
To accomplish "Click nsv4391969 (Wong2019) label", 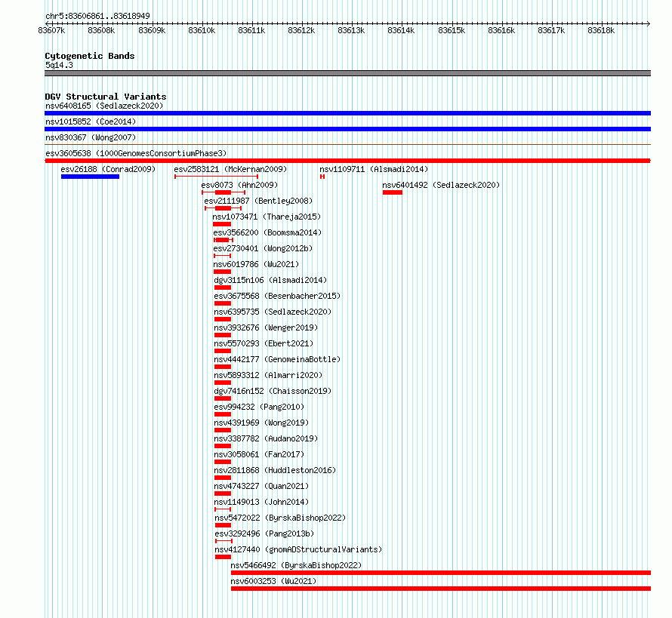I will click(x=261, y=423).
